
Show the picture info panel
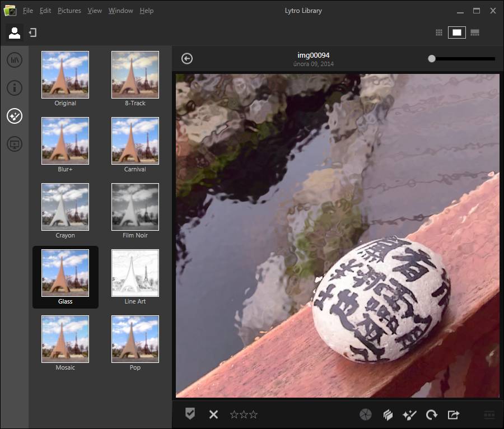15,88
